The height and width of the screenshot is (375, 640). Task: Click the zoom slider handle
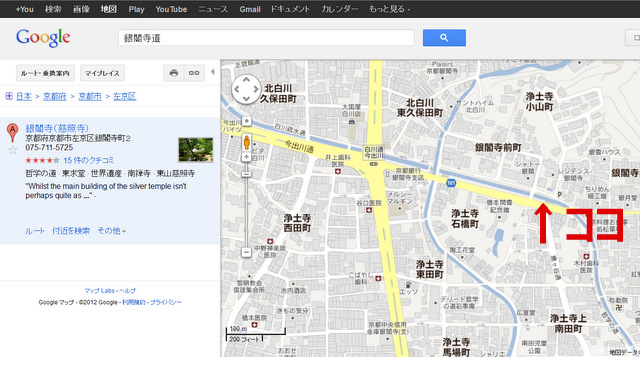pos(246,174)
